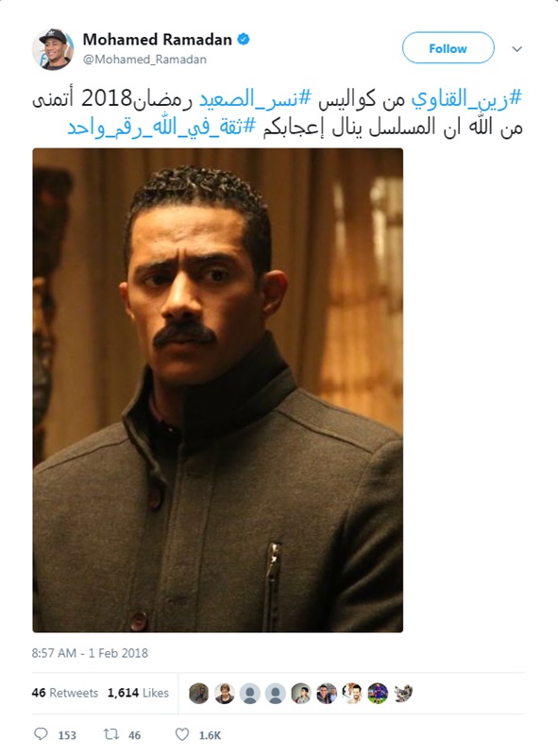558x756 pixels.
Task: Open the #نسر_الصعيد hashtag
Action: coord(256,98)
